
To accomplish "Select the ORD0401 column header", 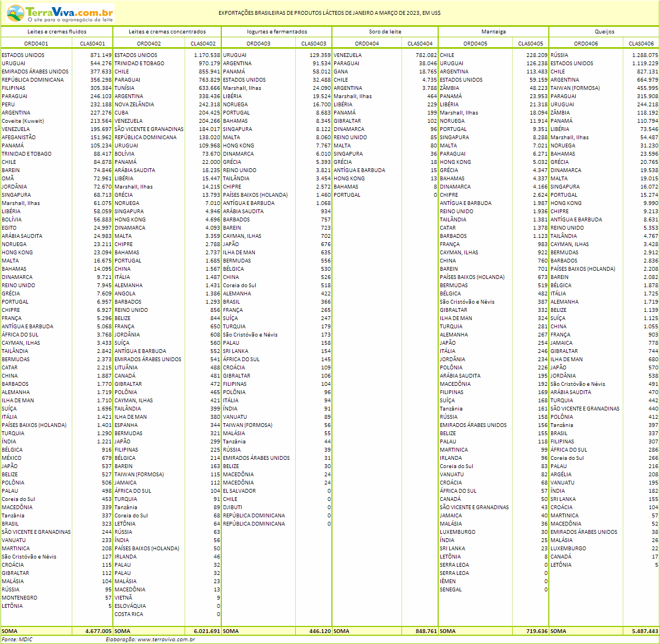I will coord(36,43).
